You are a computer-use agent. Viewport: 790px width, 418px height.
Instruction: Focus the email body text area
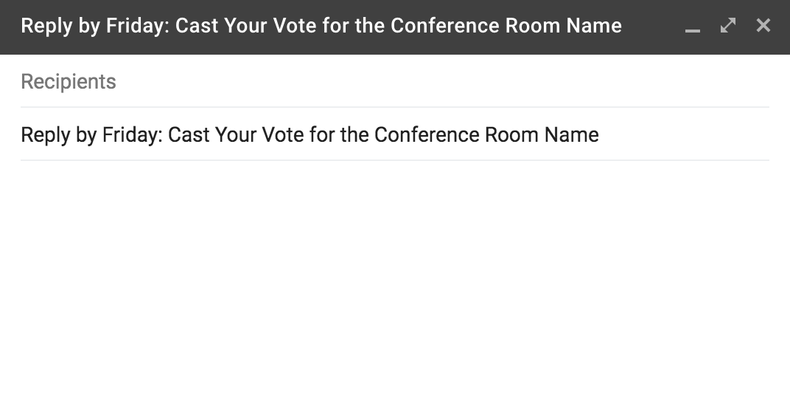394,288
